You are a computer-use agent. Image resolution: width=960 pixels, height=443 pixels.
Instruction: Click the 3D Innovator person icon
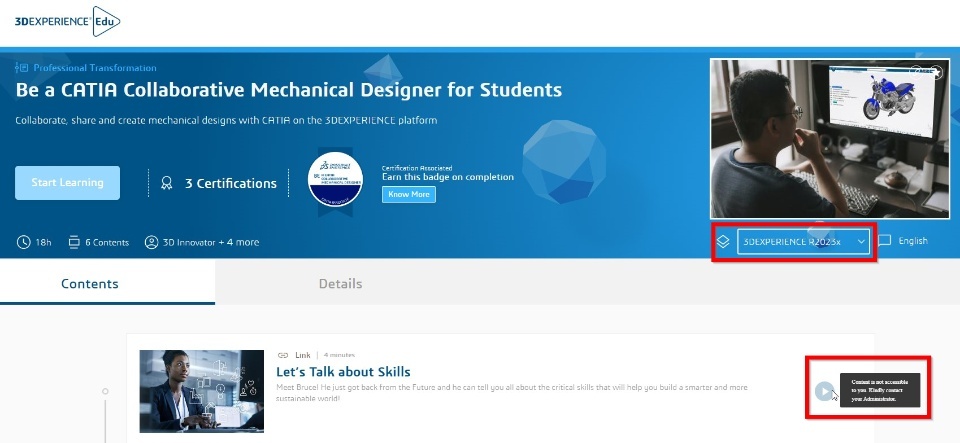coord(151,242)
